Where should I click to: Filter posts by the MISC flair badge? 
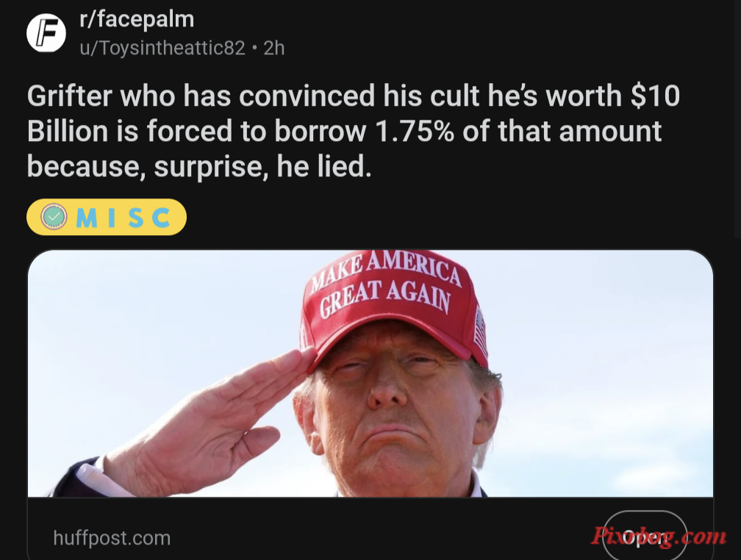[x=107, y=217]
